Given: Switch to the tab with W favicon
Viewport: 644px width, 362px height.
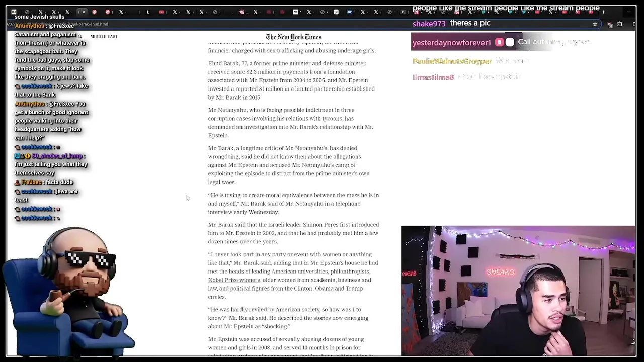Looking at the screenshot, I should [x=336, y=12].
